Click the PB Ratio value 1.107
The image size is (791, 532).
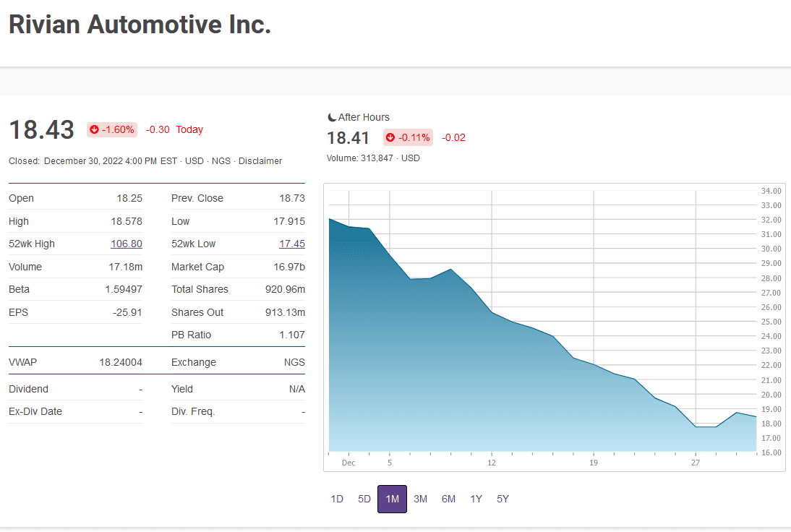click(292, 335)
